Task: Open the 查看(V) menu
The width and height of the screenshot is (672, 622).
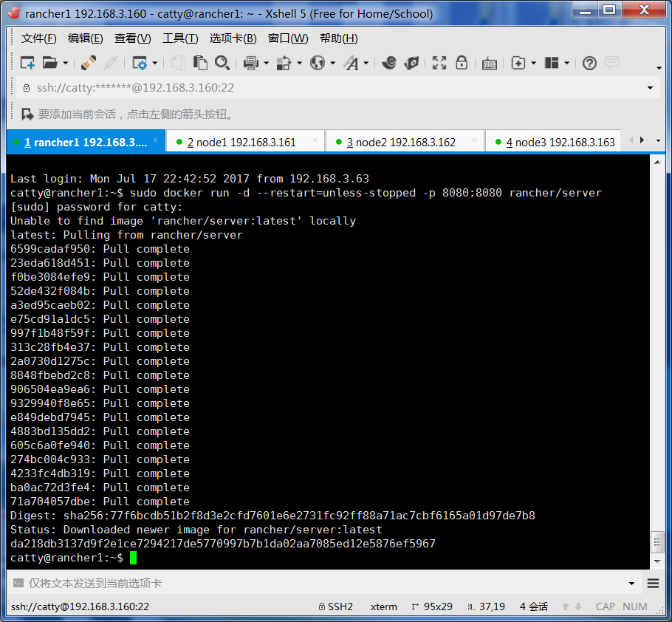Action: (x=132, y=38)
